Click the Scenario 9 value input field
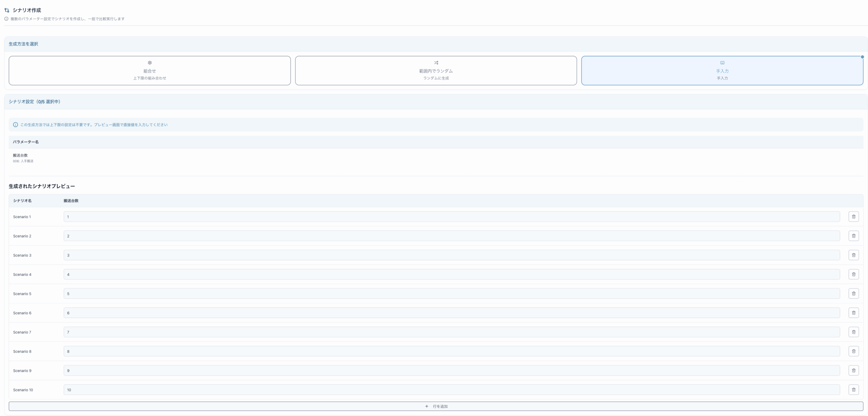 (x=451, y=371)
